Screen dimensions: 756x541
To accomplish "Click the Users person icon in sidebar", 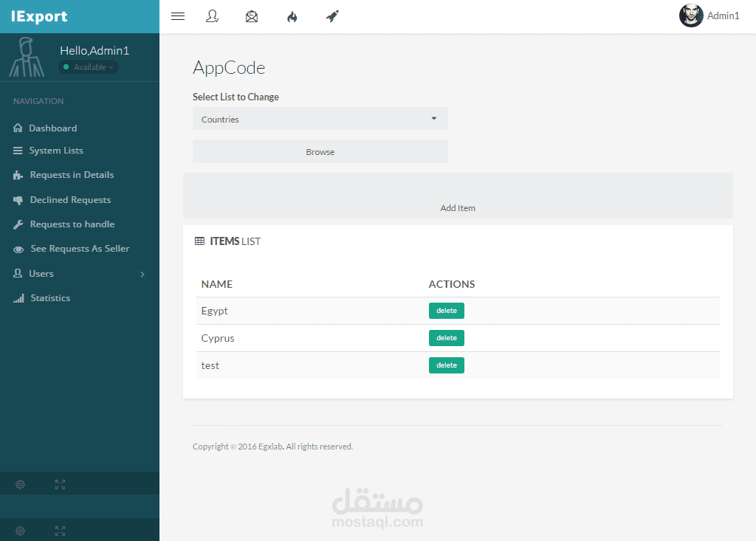I will pyautogui.click(x=18, y=273).
